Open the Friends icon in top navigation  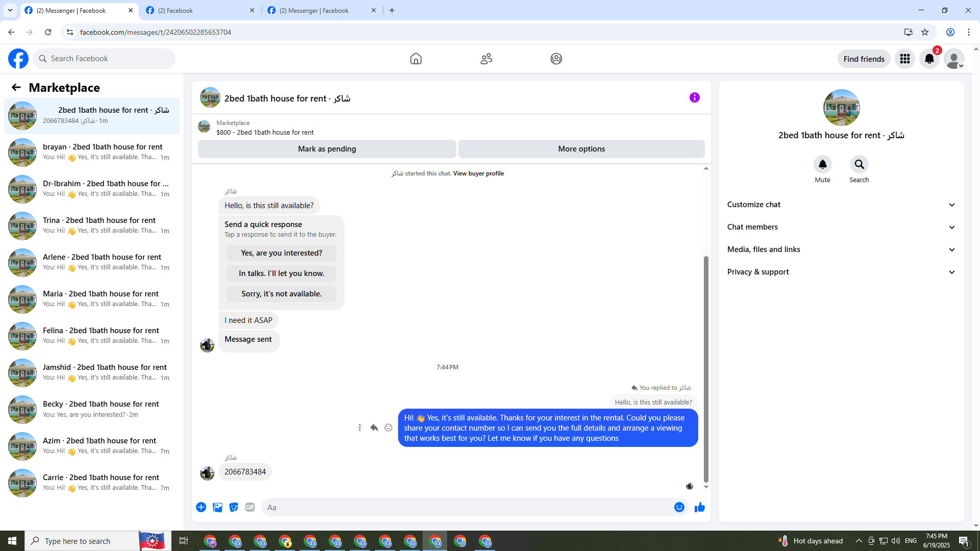coord(486,59)
